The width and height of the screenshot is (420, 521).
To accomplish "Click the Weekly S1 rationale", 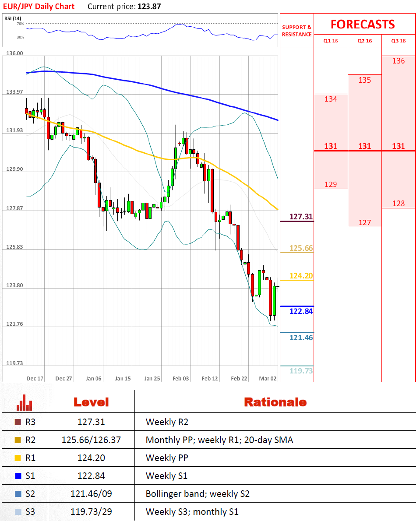I will pyautogui.click(x=166, y=476).
